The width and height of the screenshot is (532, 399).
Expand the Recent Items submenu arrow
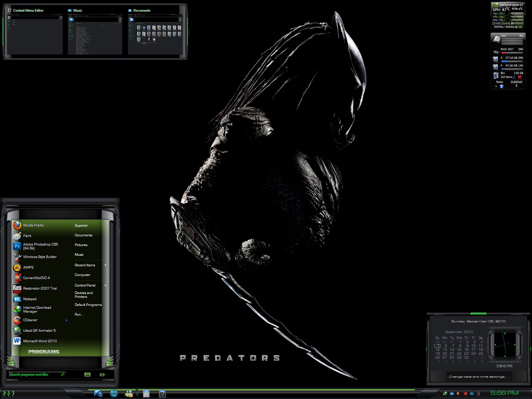click(x=105, y=265)
